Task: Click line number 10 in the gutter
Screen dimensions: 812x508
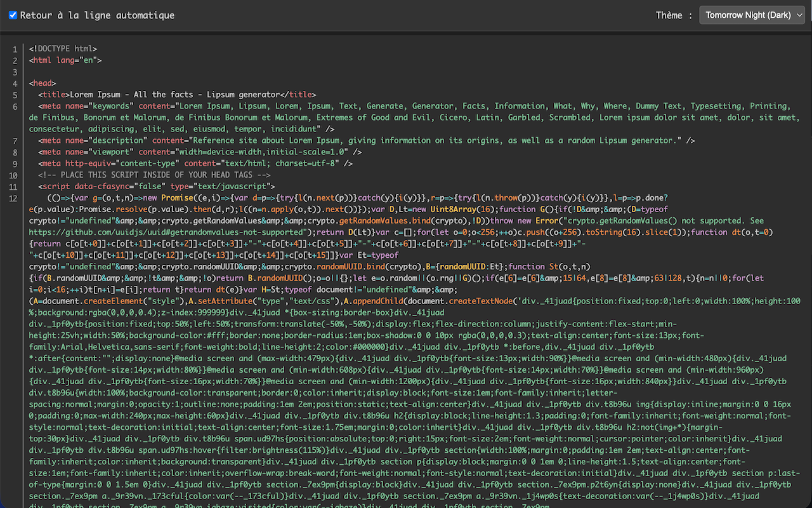Action: [x=13, y=175]
